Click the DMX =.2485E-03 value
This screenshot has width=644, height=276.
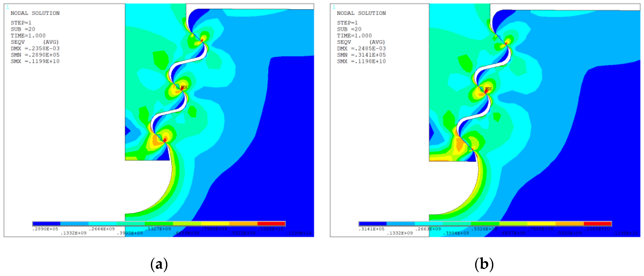pos(361,48)
